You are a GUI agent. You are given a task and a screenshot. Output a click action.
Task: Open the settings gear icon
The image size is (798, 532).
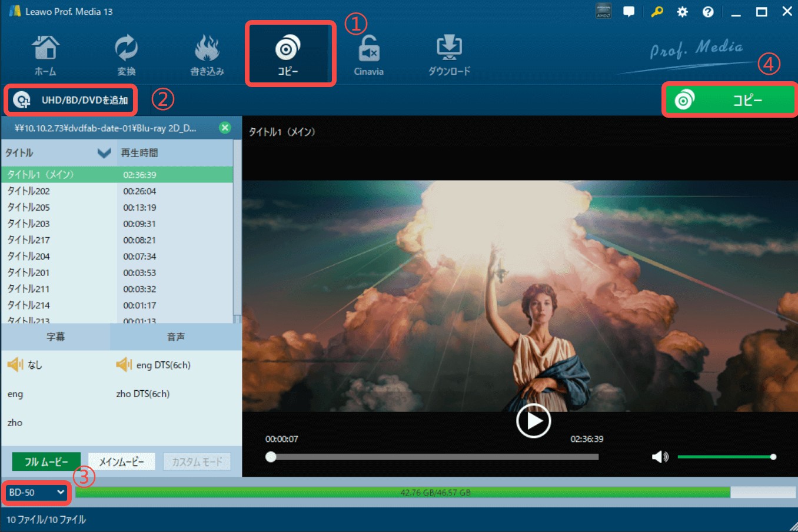(682, 12)
